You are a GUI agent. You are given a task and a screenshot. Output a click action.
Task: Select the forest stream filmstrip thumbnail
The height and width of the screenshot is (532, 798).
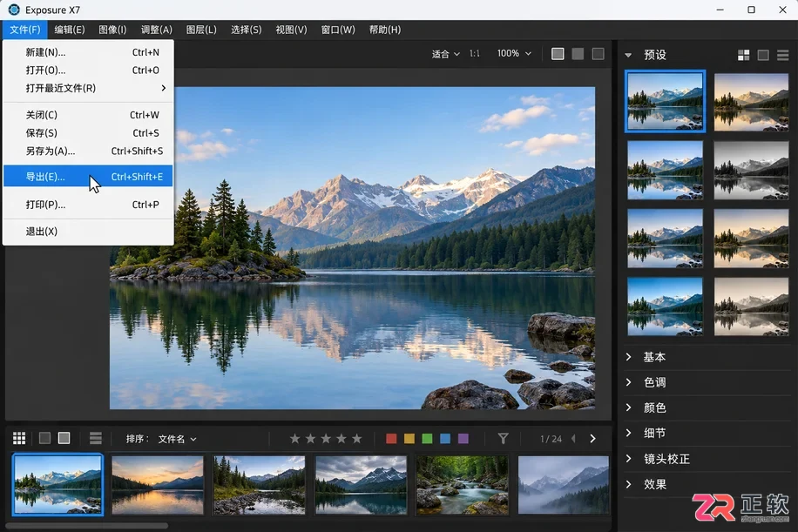click(462, 485)
